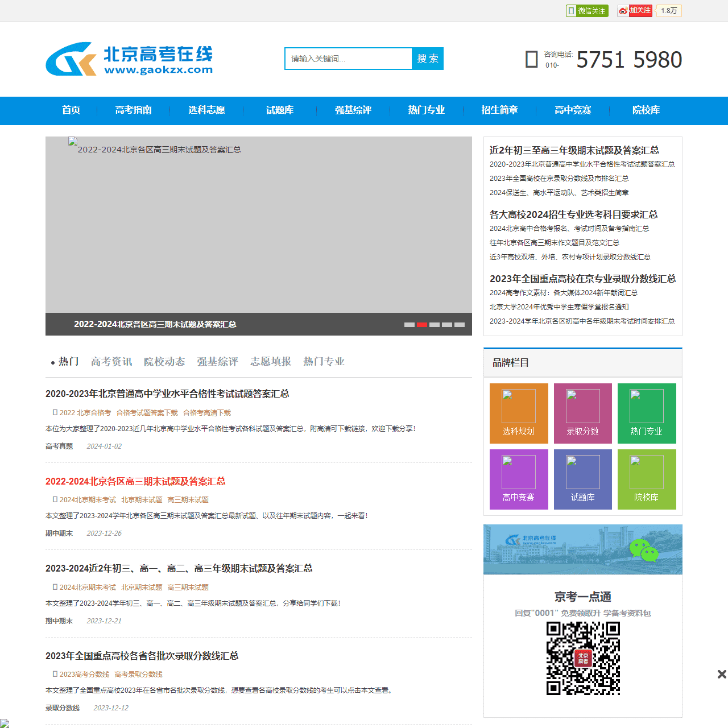Click the 京考一点通 WeChat banner image

pos(583,549)
